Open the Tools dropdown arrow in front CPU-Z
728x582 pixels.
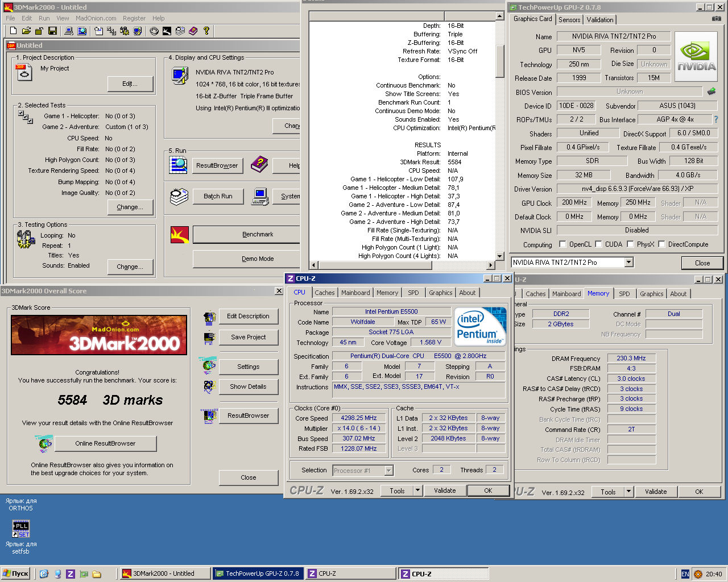[x=417, y=490]
